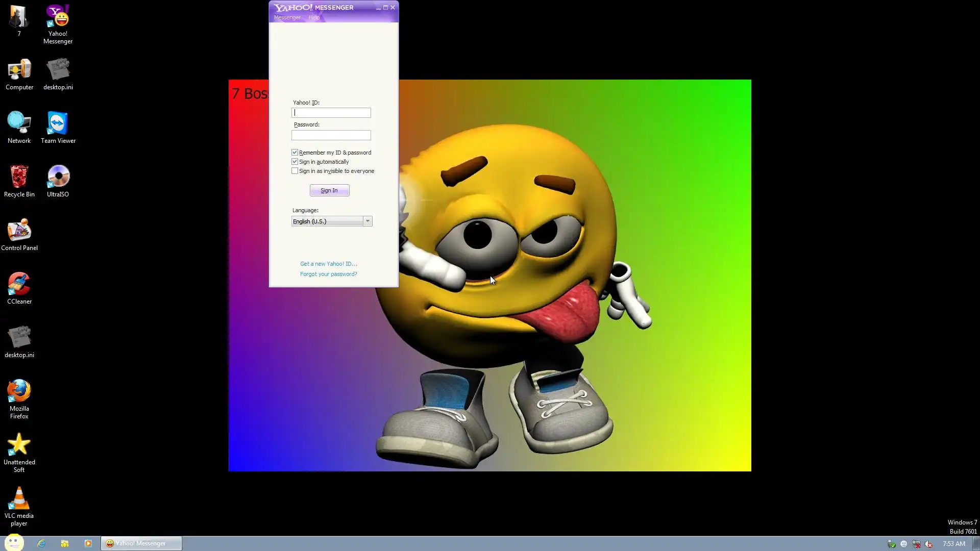Open the Messenger menu
The width and height of the screenshot is (980, 551).
tap(287, 17)
